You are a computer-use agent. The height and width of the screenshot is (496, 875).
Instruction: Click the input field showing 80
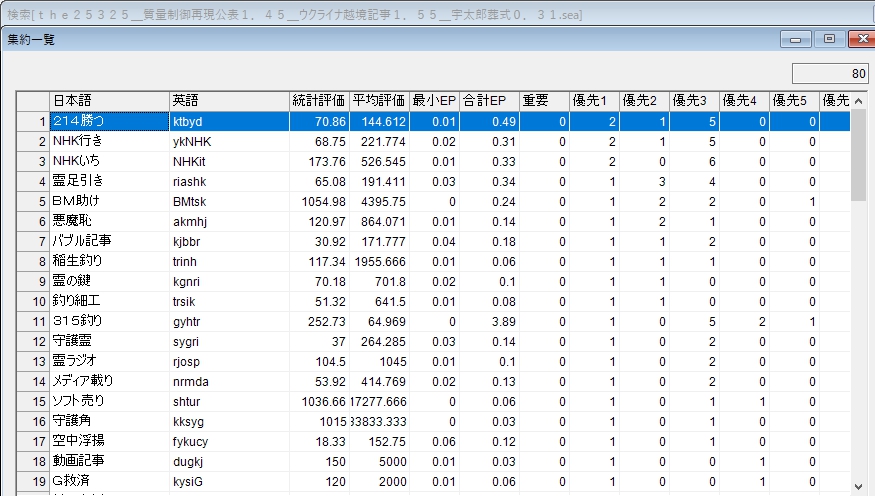(x=830, y=74)
